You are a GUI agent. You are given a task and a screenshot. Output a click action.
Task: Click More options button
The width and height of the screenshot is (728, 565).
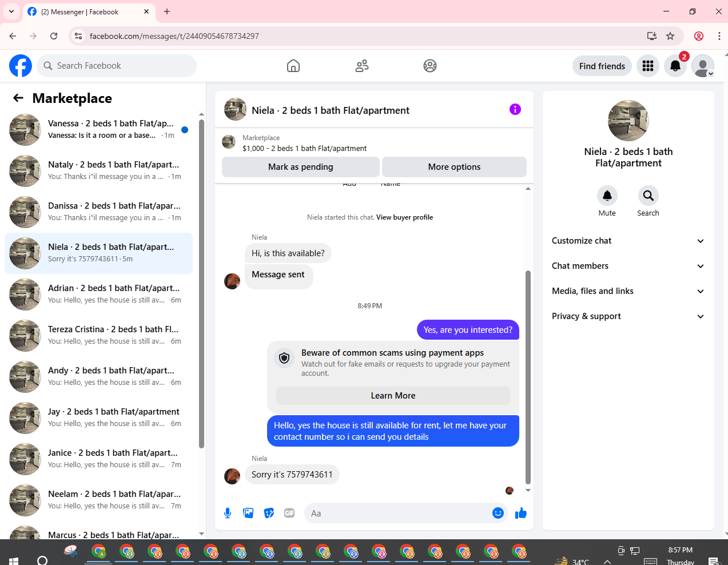tap(454, 167)
